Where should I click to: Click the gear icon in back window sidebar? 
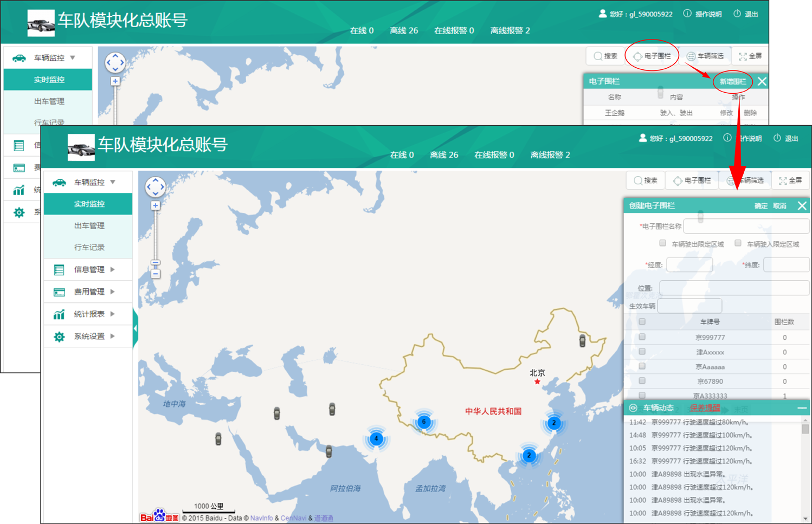pos(19,212)
